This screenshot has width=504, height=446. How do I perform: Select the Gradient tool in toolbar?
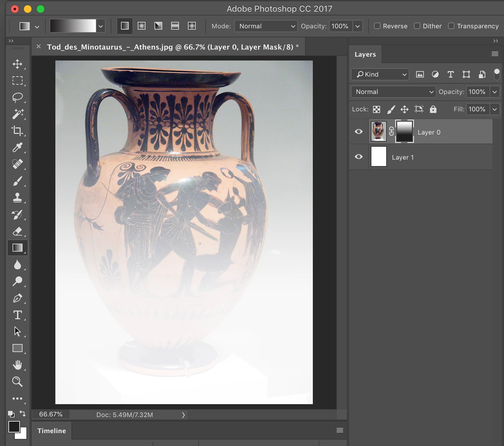17,248
